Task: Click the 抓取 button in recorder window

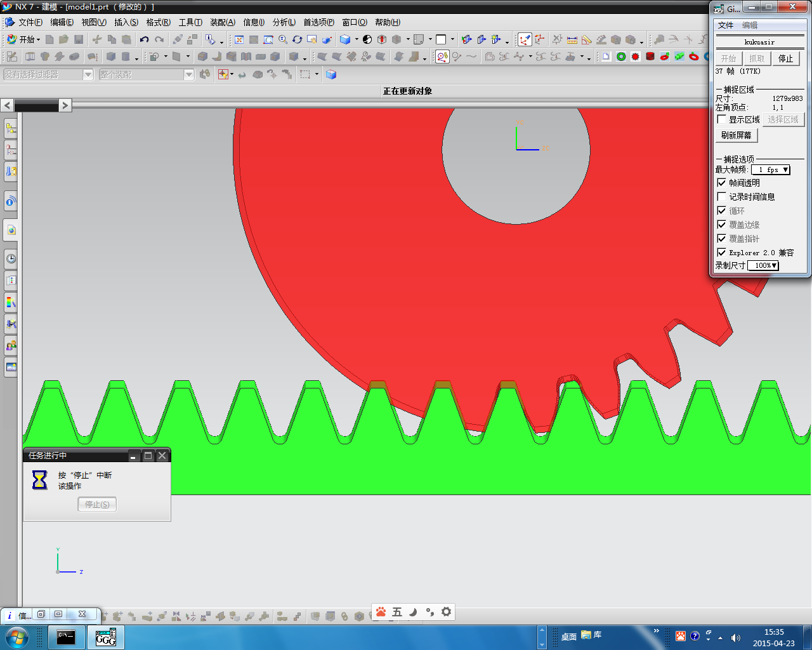Action: (x=757, y=58)
